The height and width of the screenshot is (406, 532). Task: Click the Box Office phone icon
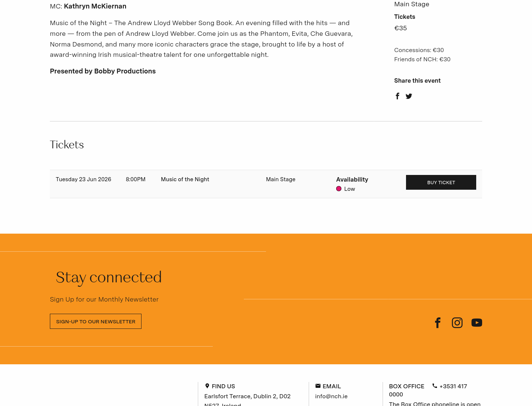[435, 386]
